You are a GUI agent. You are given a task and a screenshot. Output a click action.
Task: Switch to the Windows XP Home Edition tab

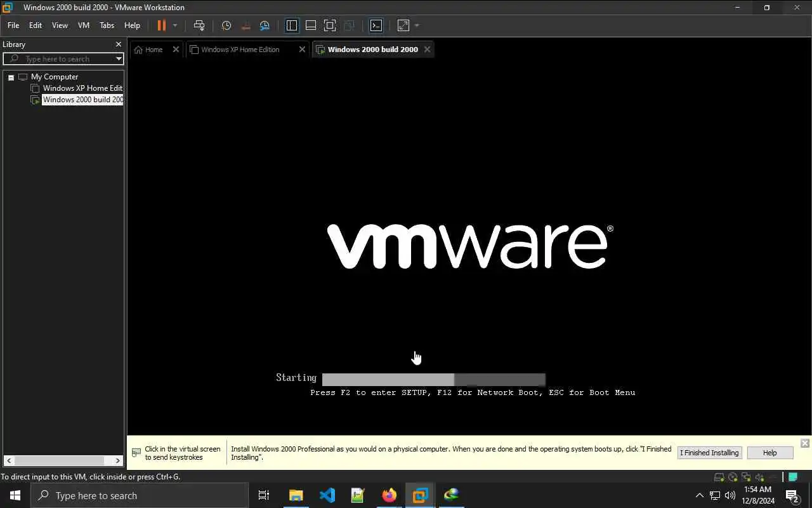(x=240, y=50)
